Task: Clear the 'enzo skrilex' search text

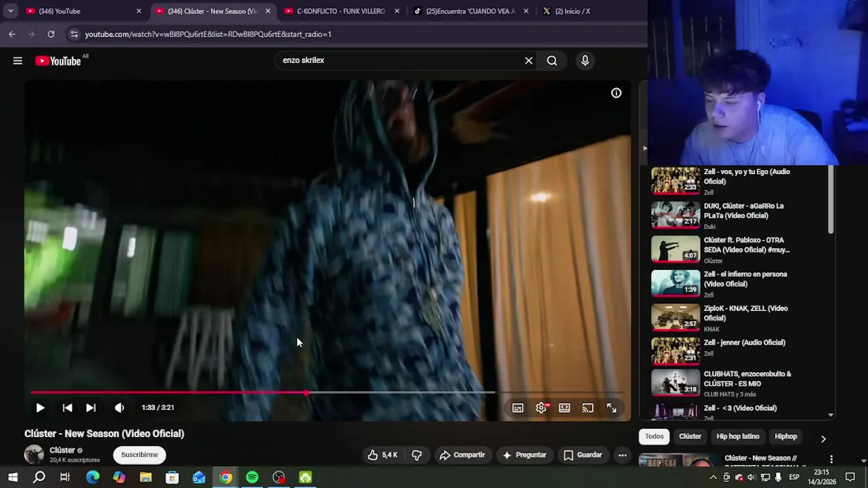Action: tap(529, 60)
